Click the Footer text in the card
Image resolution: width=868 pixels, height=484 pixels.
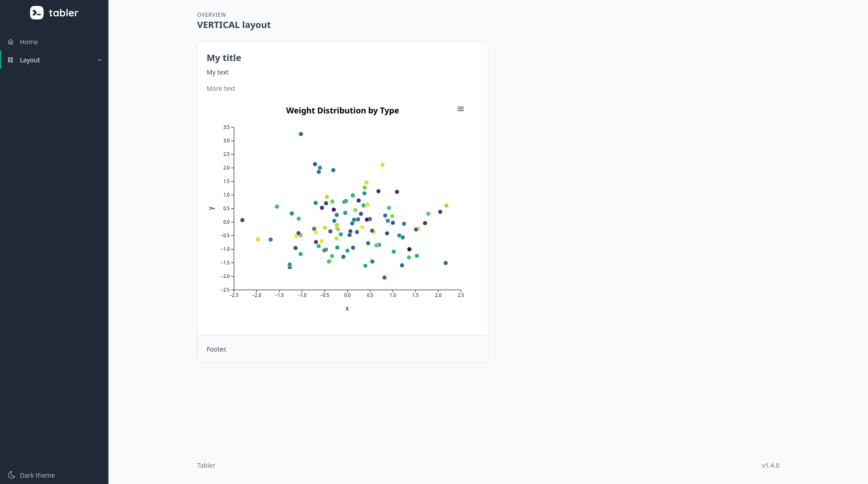point(217,349)
